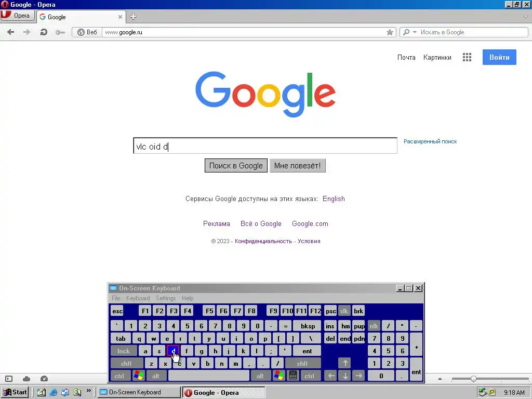Toggle the slk scroll lock key

pos(344,311)
